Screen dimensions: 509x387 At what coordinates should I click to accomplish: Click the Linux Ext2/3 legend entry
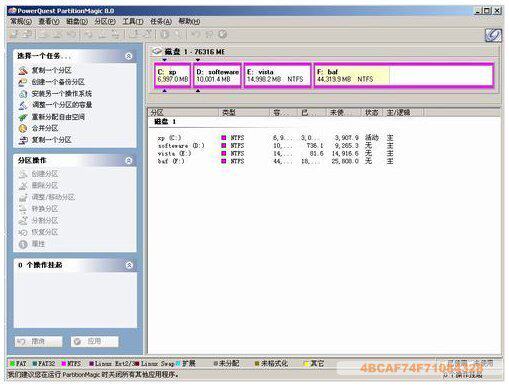pyautogui.click(x=112, y=363)
